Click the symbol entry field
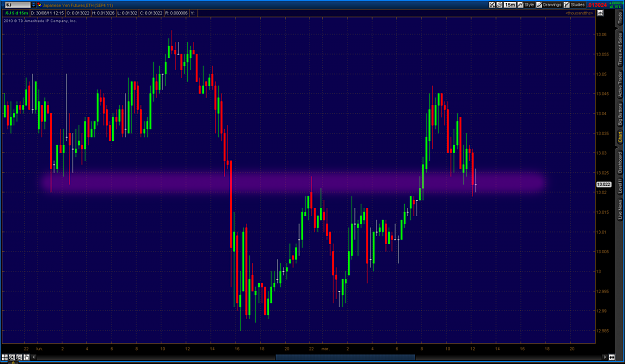The height and width of the screenshot is (364, 625). point(18,5)
